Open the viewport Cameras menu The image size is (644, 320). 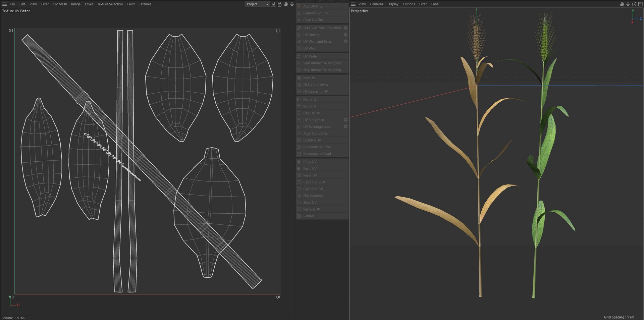tap(377, 4)
